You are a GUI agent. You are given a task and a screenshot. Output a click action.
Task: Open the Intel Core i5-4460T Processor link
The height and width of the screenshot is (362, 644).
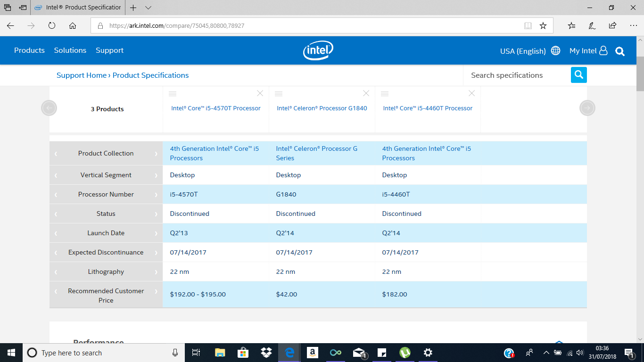tap(428, 108)
